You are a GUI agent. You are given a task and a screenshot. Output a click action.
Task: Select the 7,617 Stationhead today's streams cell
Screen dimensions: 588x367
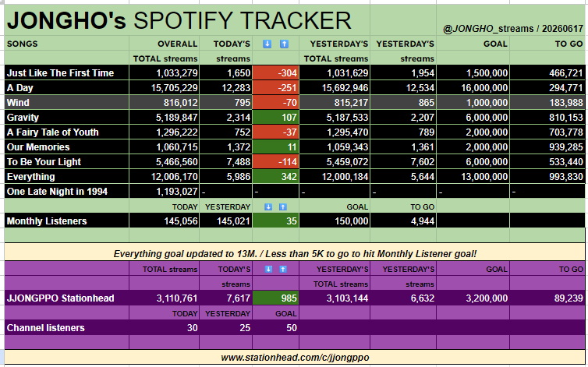[x=225, y=298]
